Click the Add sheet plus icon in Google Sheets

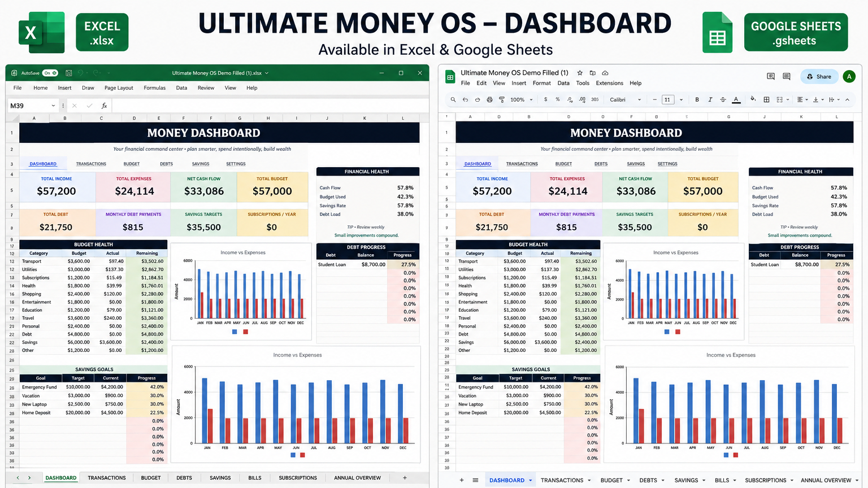(x=462, y=480)
